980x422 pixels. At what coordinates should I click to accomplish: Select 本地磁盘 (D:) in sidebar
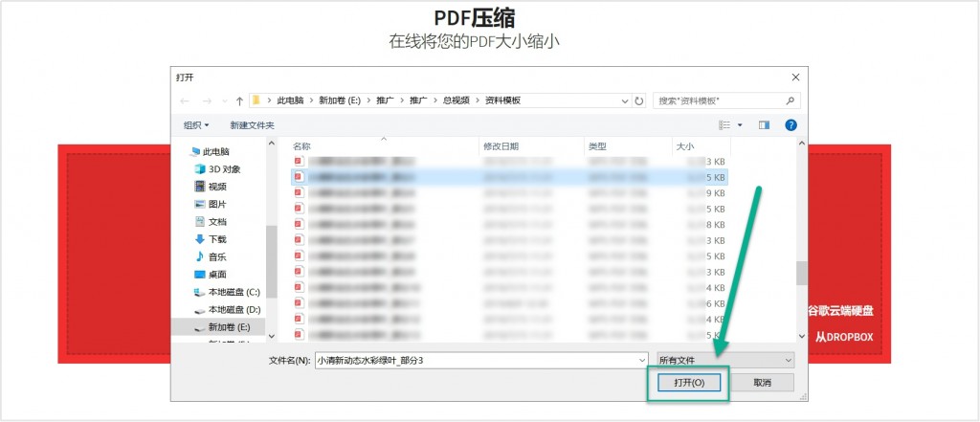coord(228,309)
